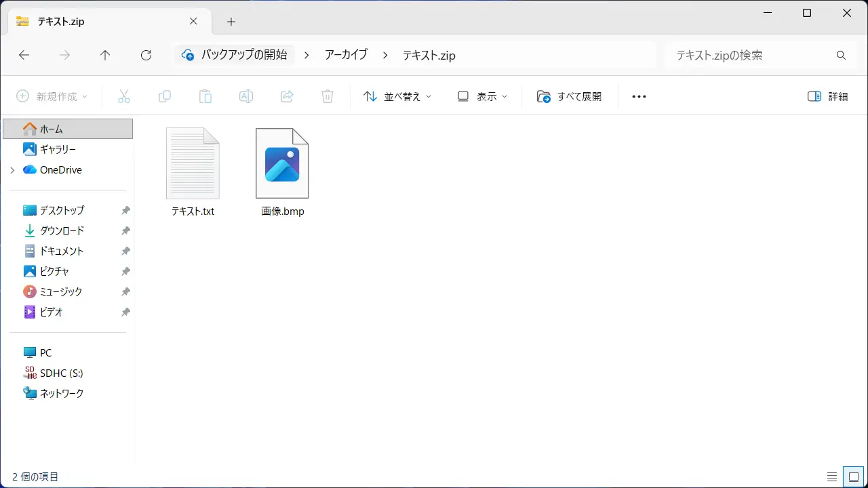Select the Rename icon

point(246,96)
